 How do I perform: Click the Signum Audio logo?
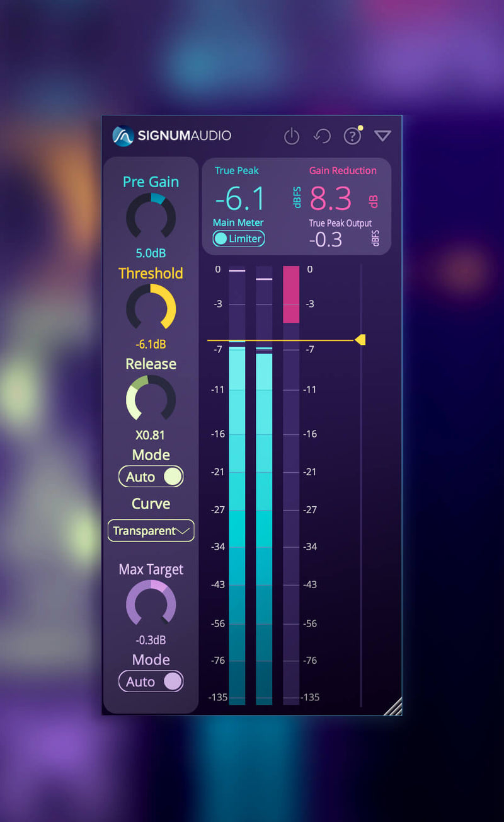point(172,136)
